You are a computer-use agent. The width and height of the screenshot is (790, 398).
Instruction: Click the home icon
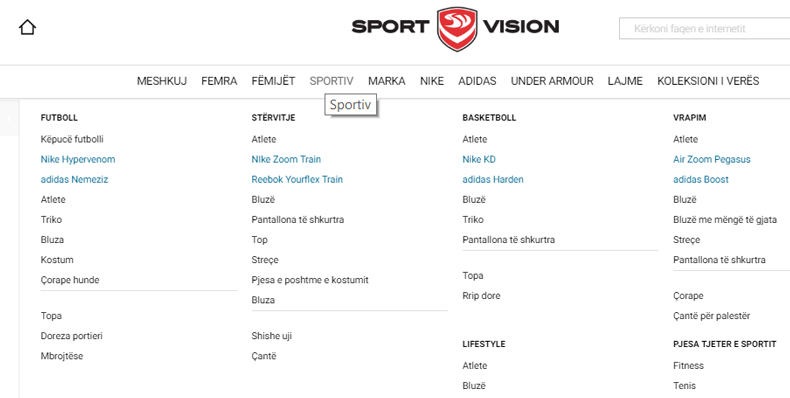[27, 27]
